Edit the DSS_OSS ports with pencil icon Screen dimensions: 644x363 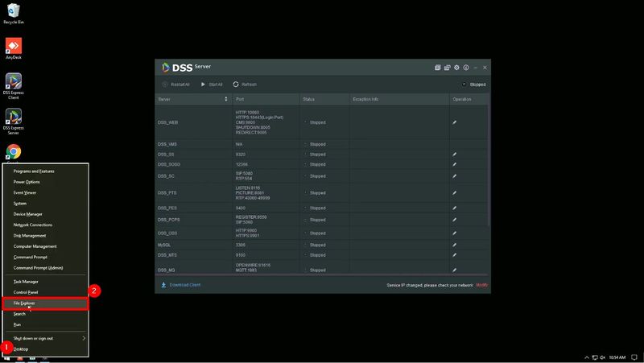(454, 233)
